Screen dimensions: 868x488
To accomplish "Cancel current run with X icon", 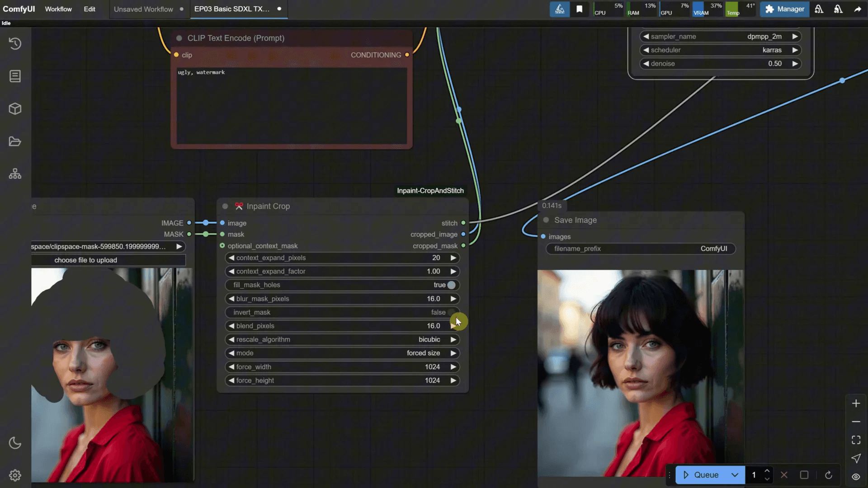I will click(x=784, y=475).
